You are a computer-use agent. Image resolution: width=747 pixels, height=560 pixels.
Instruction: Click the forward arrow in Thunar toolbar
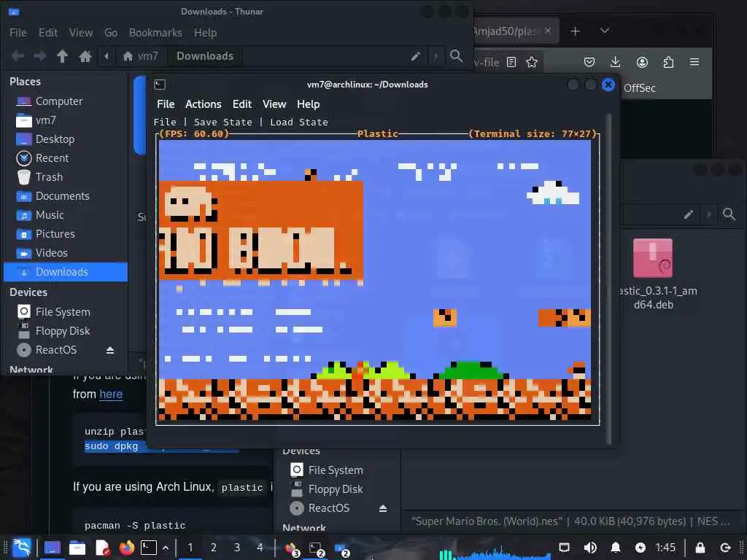(40, 56)
